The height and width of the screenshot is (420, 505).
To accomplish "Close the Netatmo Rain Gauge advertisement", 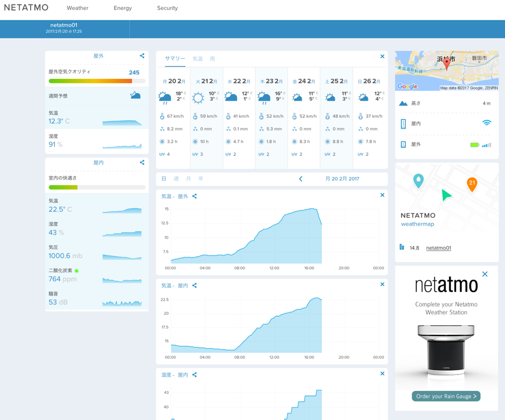I will click(485, 274).
